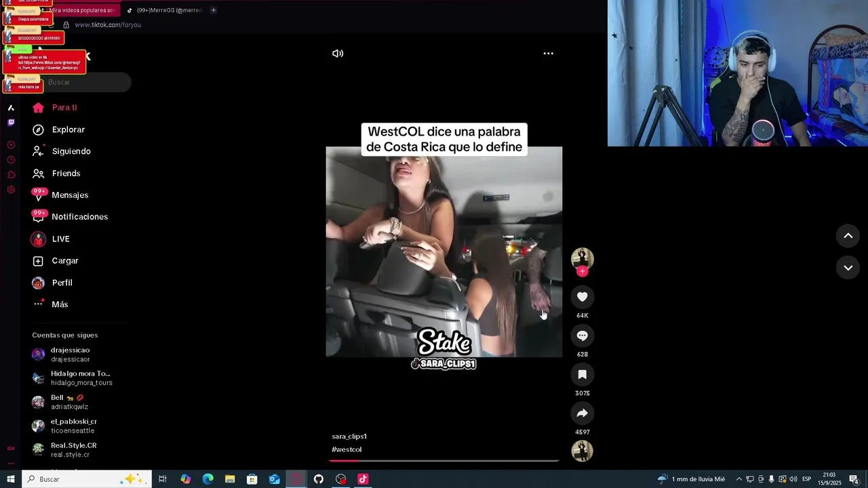This screenshot has width=868, height=488.
Task: Open comments with the speech bubble icon
Action: pyautogui.click(x=582, y=335)
